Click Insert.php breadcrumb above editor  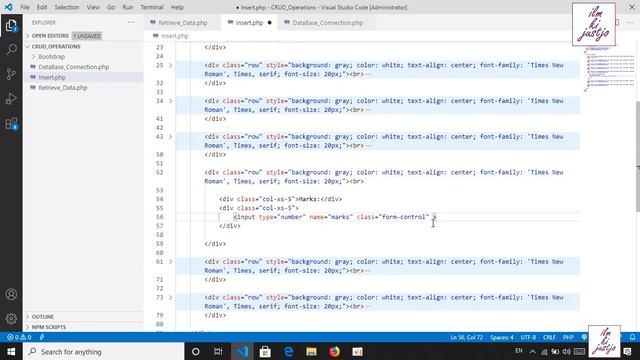(171, 36)
